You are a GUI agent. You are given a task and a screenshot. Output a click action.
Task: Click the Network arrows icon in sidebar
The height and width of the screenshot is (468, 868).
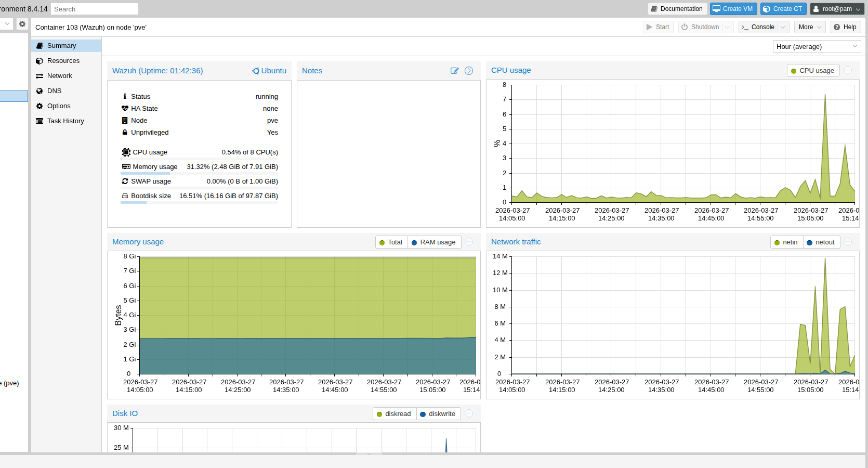pos(40,76)
